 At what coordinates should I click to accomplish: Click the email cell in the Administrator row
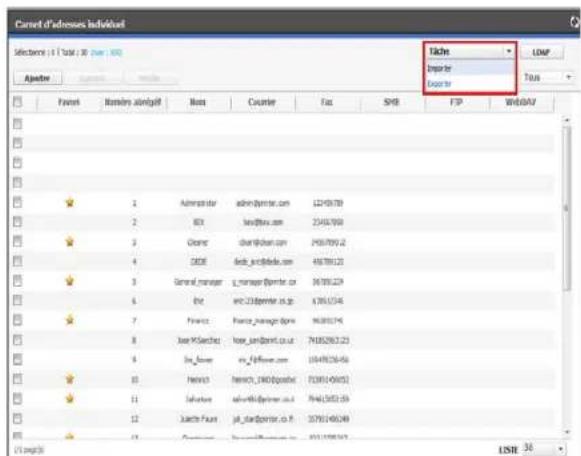coord(263,203)
